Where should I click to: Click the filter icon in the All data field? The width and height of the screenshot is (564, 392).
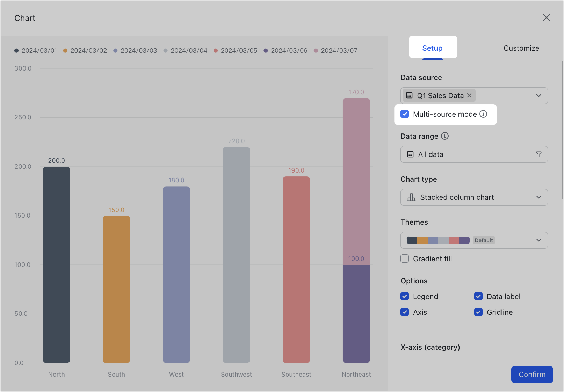pos(539,154)
